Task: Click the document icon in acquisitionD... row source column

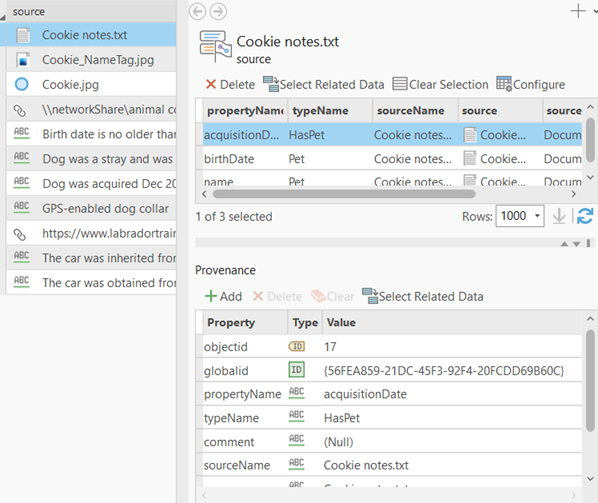Action: [470, 135]
